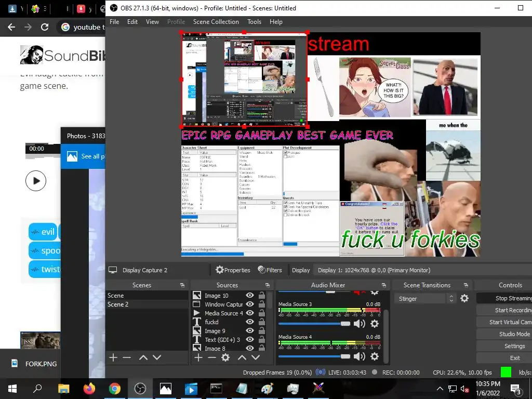
Task: Open Media Source 3 audio settings gear
Action: 375,324
